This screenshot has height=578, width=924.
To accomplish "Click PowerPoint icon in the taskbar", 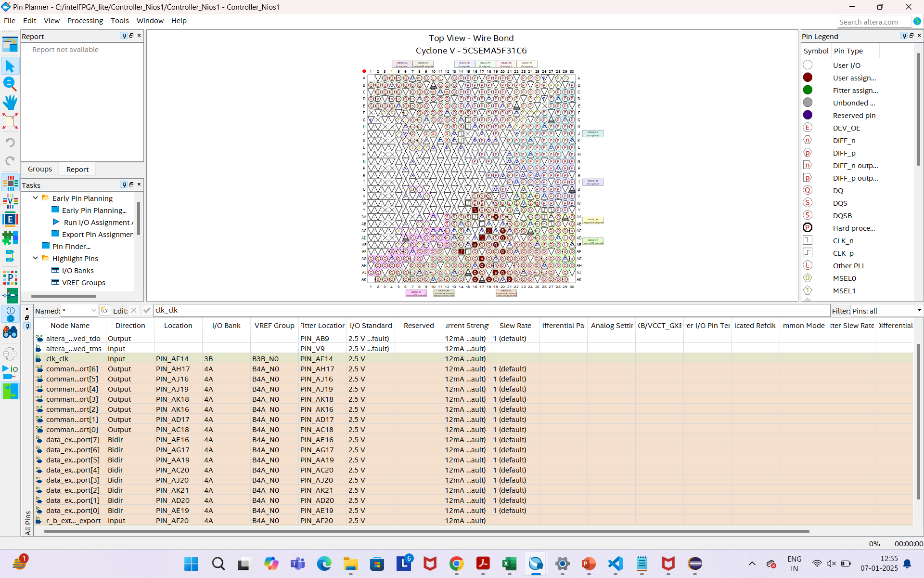I will coord(589,564).
